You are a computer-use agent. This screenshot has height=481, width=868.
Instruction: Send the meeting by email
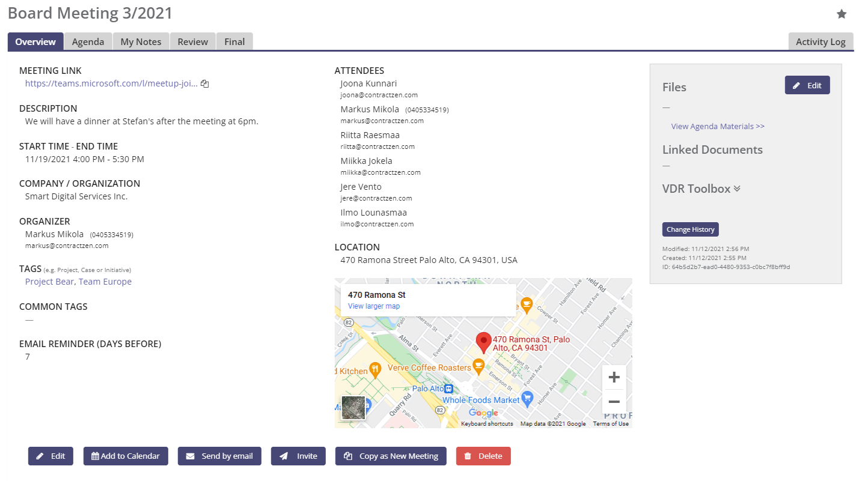tap(219, 456)
